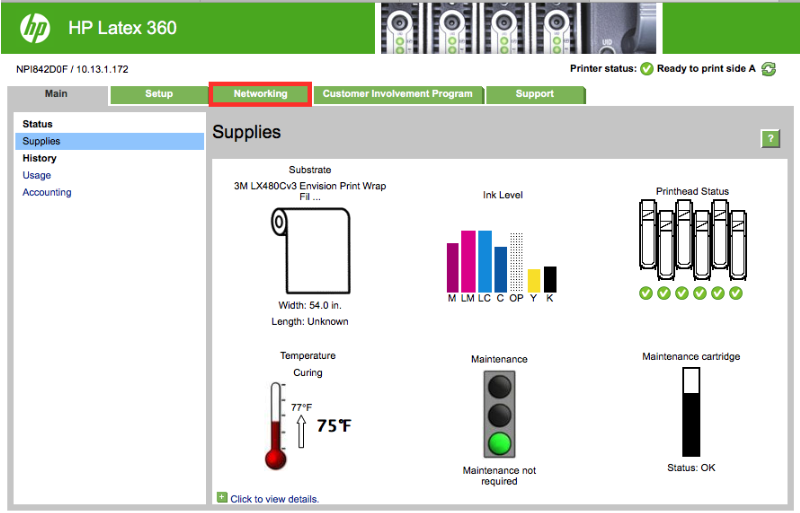Click the maintenance traffic light icon

coord(499,414)
